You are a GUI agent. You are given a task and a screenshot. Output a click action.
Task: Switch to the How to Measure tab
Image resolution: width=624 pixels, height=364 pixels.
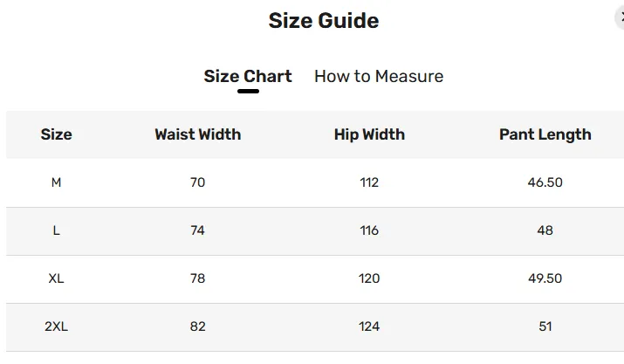(379, 76)
